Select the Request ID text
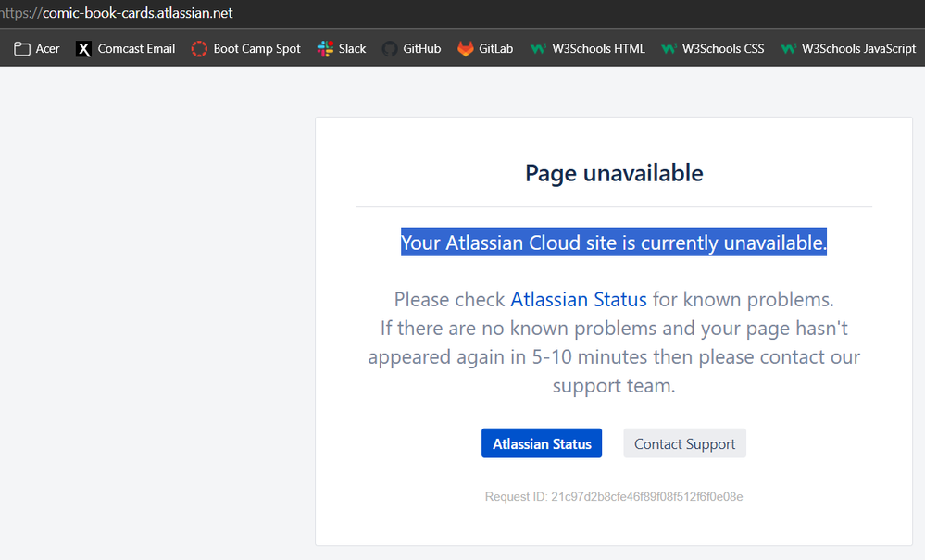This screenshot has width=925, height=560. pyautogui.click(x=614, y=496)
